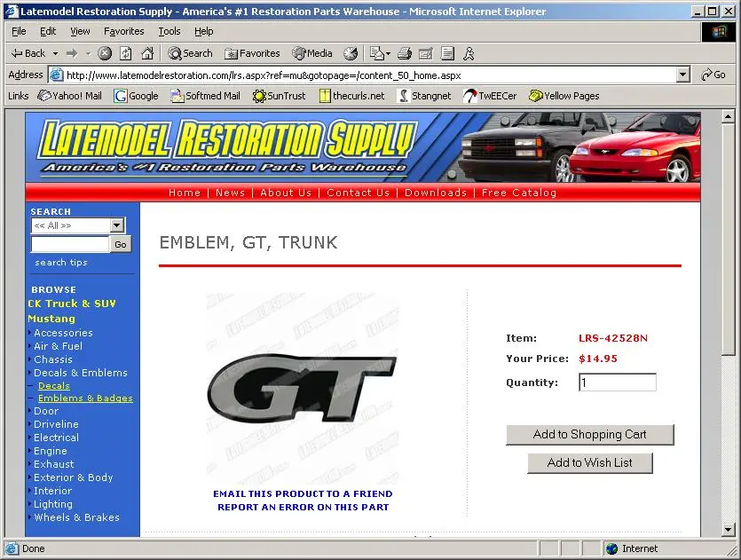Click Report an Error on This Part
The image size is (741, 560).
tap(303, 507)
